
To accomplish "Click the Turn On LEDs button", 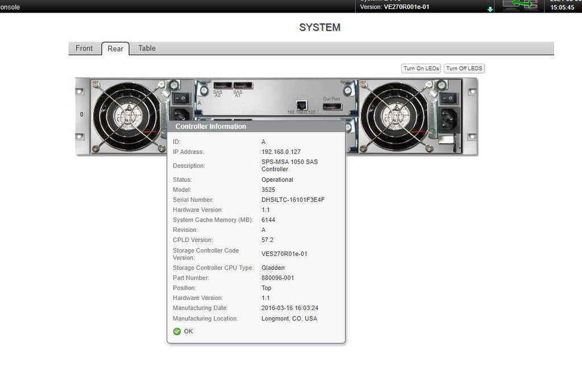I will pos(421,69).
